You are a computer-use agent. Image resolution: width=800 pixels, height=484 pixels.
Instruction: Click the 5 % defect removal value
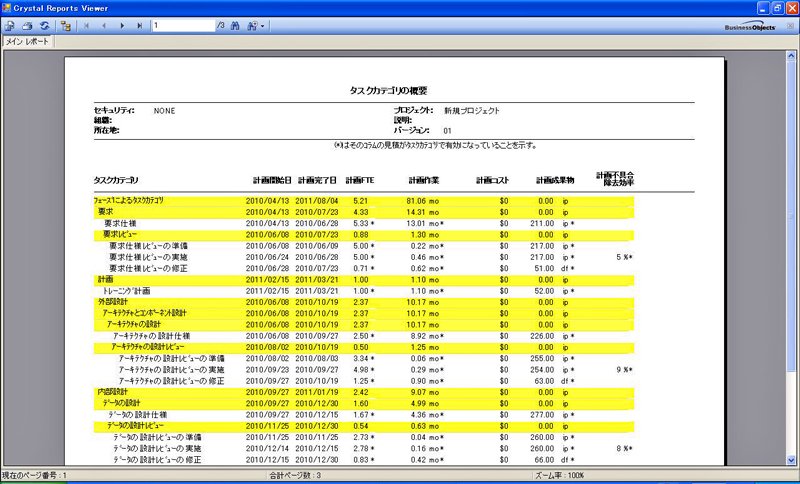click(624, 257)
